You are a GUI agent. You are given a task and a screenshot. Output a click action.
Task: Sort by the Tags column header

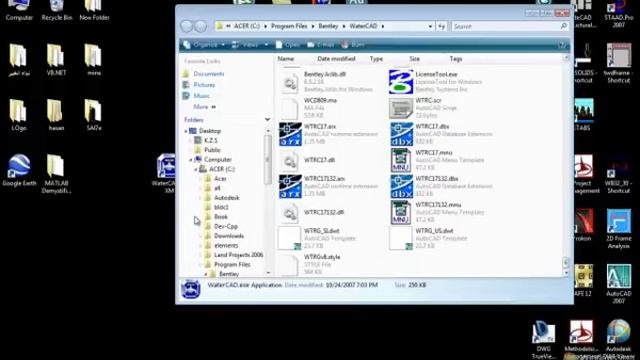point(456,59)
